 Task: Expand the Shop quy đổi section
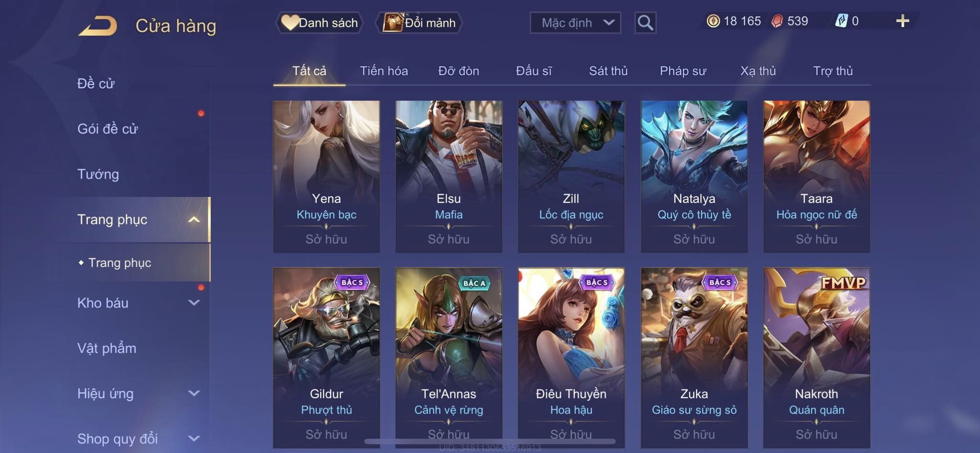click(x=194, y=438)
